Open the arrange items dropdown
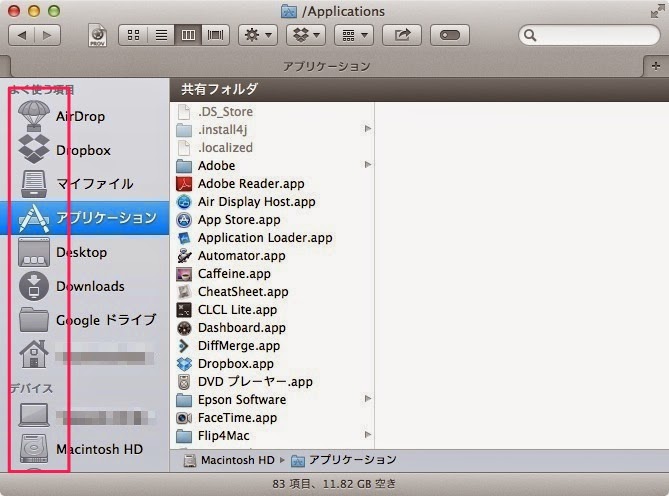 coord(354,35)
